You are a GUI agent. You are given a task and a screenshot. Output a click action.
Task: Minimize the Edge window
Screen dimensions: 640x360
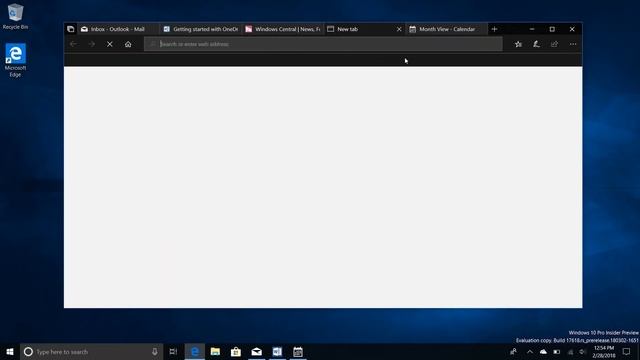[532, 29]
